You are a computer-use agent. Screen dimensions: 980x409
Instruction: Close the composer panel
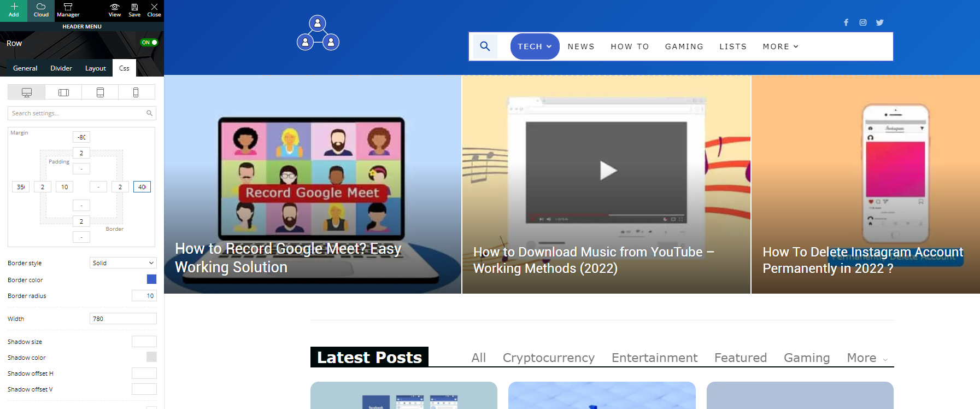pyautogui.click(x=154, y=10)
